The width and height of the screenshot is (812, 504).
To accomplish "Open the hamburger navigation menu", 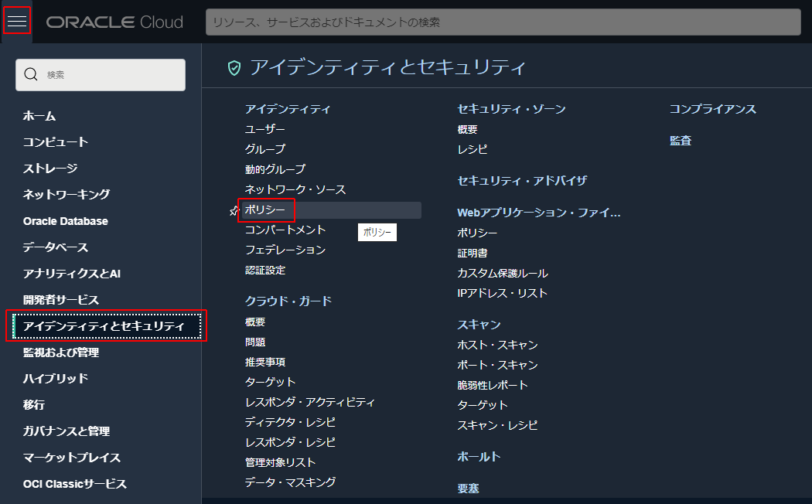I will (16, 21).
